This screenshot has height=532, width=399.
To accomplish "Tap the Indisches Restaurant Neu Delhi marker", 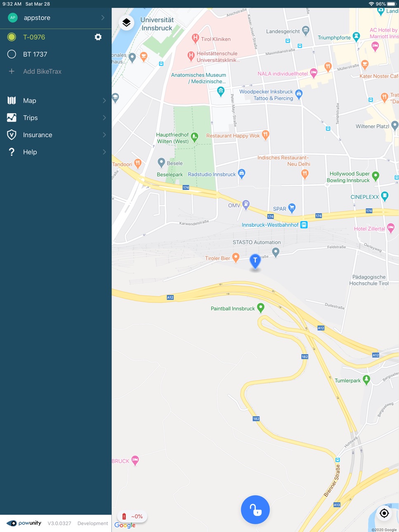I will [x=305, y=174].
